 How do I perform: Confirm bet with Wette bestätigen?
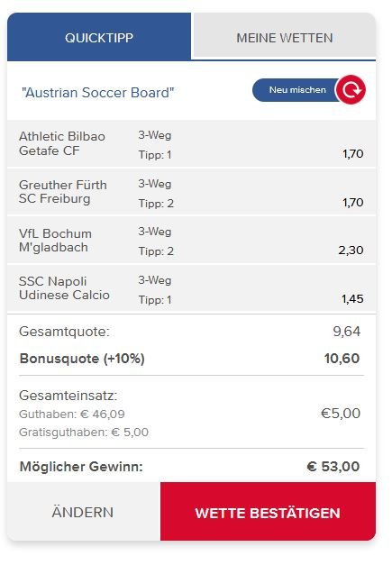pos(268,512)
